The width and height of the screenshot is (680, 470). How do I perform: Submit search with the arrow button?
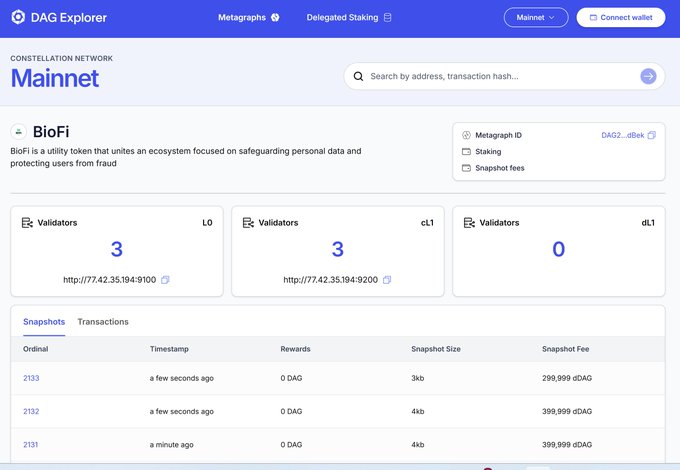648,76
